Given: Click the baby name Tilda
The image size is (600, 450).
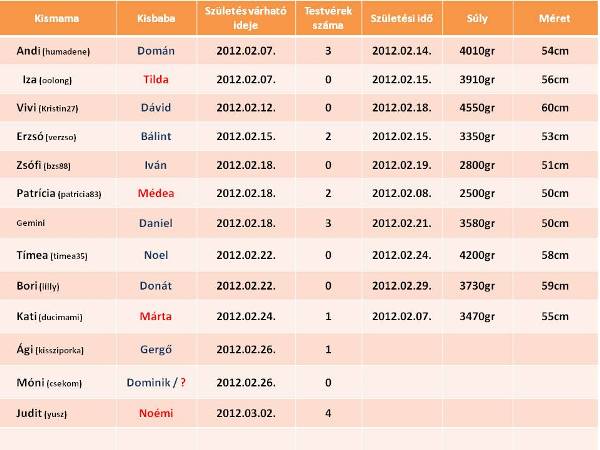Looking at the screenshot, I should click(x=157, y=78).
